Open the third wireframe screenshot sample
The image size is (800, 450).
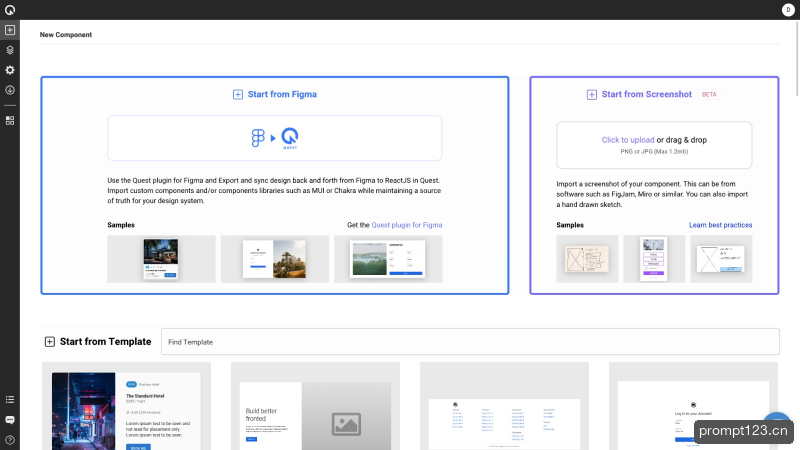click(721, 259)
